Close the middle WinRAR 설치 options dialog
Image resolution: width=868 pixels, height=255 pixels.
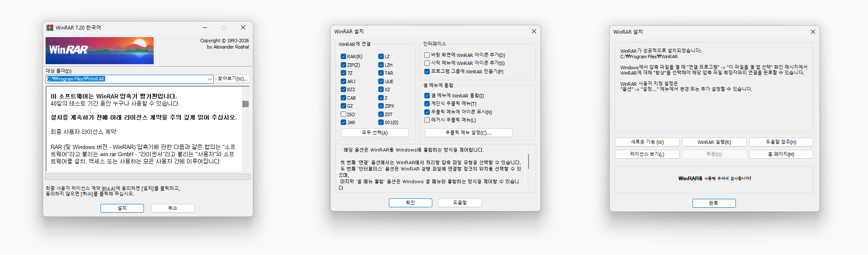(x=534, y=31)
